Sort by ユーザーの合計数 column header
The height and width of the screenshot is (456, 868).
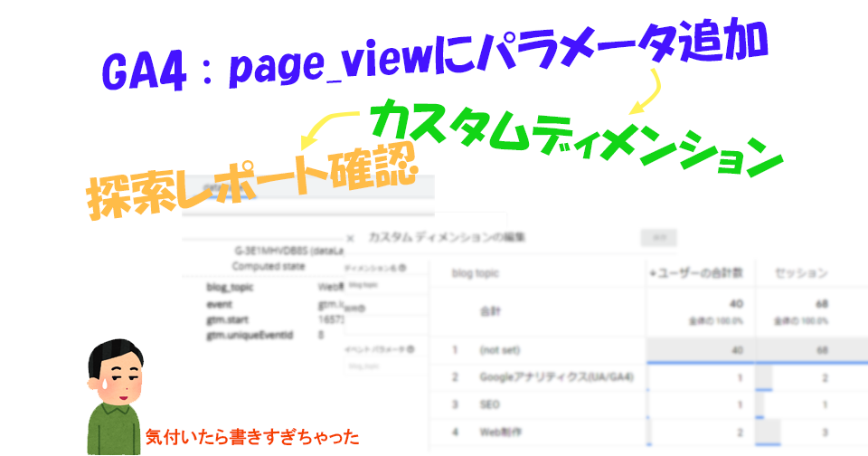(696, 273)
